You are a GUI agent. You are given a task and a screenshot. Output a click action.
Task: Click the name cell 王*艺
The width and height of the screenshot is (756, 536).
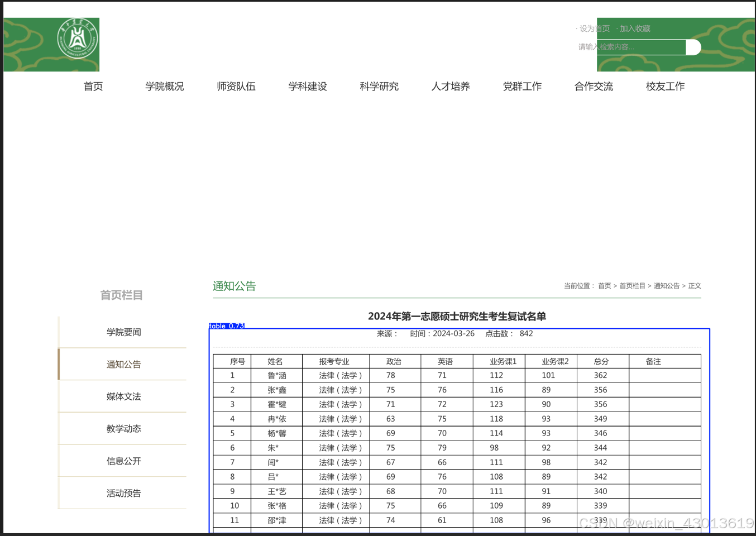click(x=277, y=492)
